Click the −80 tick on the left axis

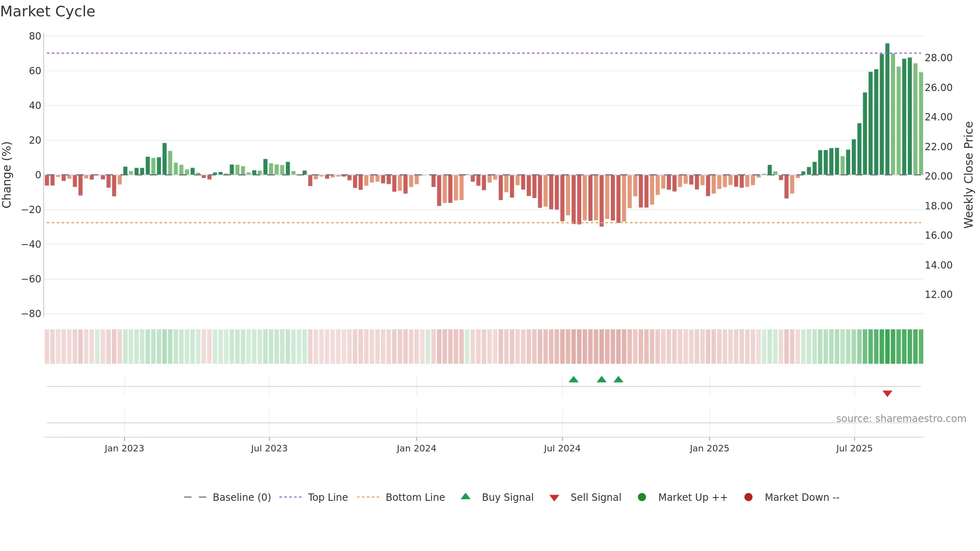pos(31,314)
